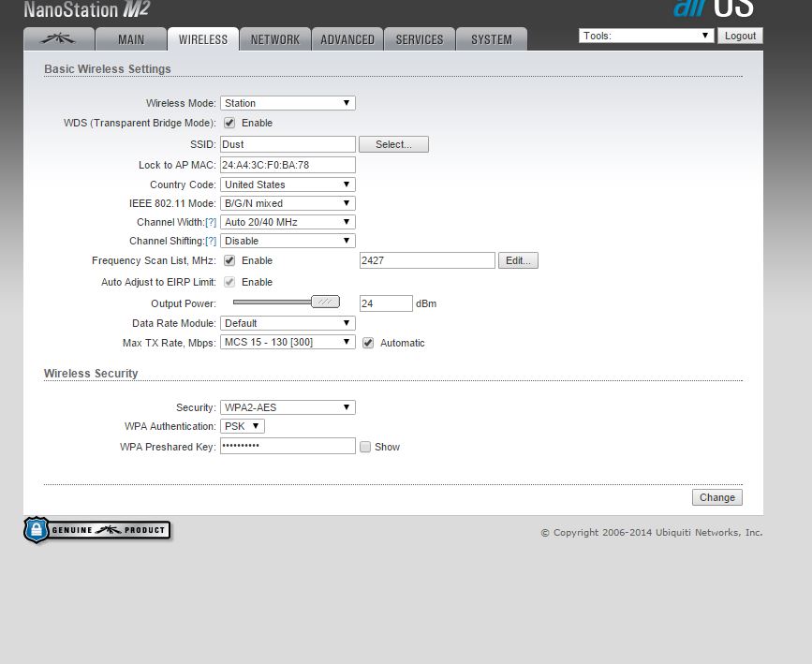
Task: Toggle Auto Adjust to EIRP Limit checkbox
Action: pos(229,282)
